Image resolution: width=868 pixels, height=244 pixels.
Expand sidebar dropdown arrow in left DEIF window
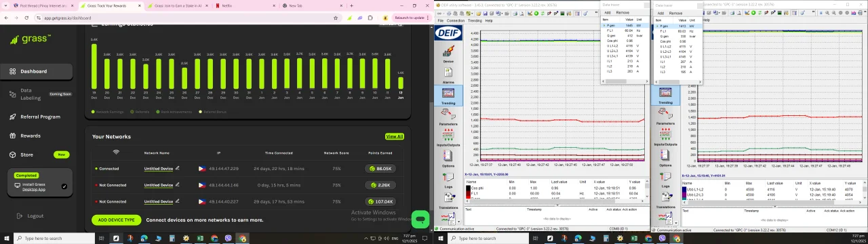[458, 221]
